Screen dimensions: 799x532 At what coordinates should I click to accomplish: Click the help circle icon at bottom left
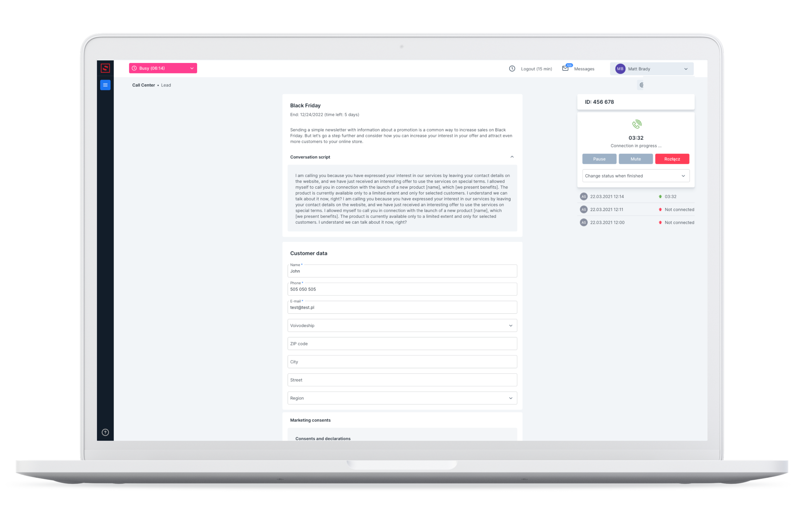[x=106, y=432]
